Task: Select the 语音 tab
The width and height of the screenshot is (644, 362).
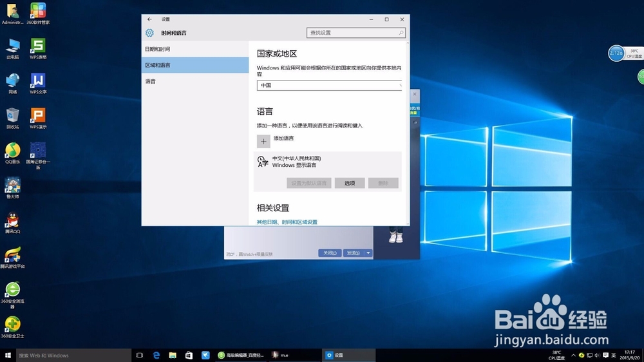Action: point(195,81)
